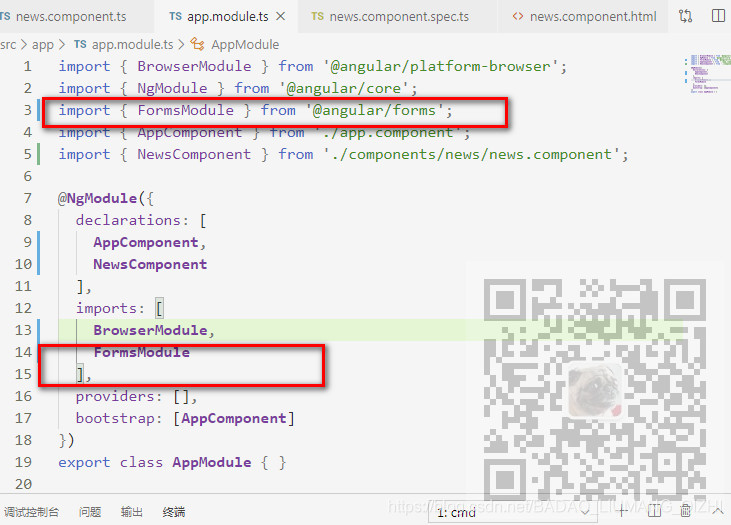Open the news.component.spec.ts tab
Viewport: 731px width, 525px height.
click(399, 17)
